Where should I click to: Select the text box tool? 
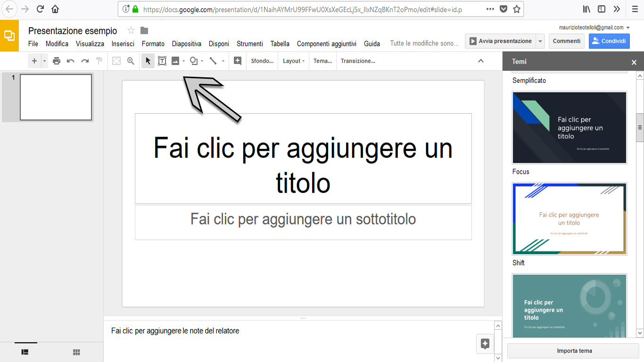pos(162,61)
